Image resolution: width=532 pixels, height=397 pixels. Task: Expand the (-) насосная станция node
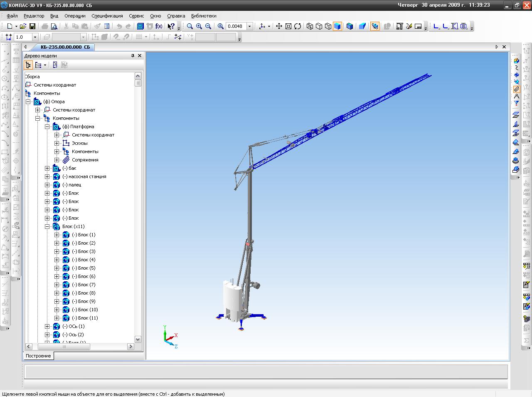tap(47, 176)
